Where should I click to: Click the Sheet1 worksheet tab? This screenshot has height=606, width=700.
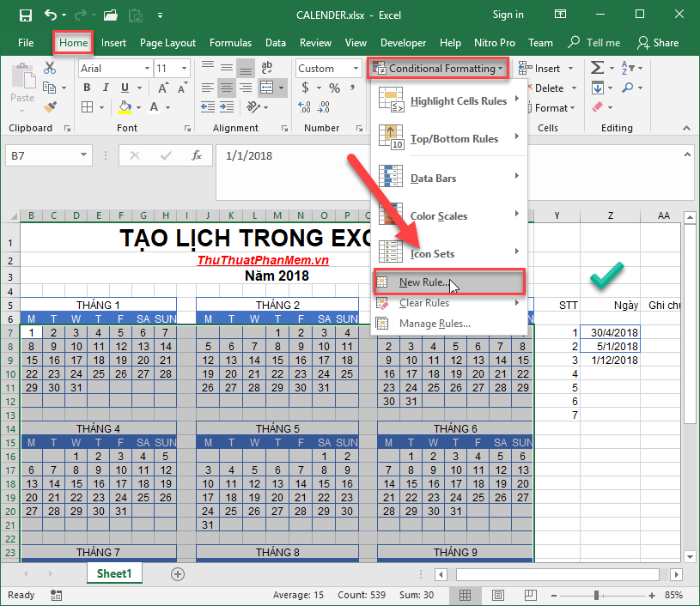click(113, 573)
